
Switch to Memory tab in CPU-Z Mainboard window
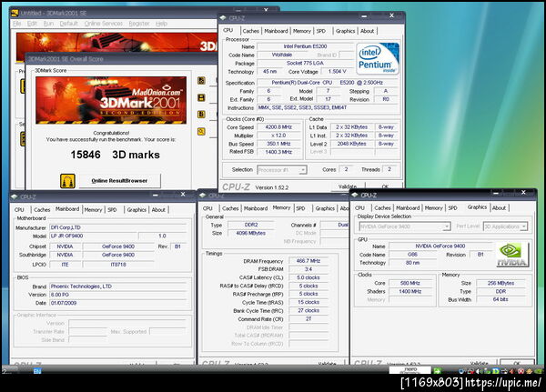94,210
